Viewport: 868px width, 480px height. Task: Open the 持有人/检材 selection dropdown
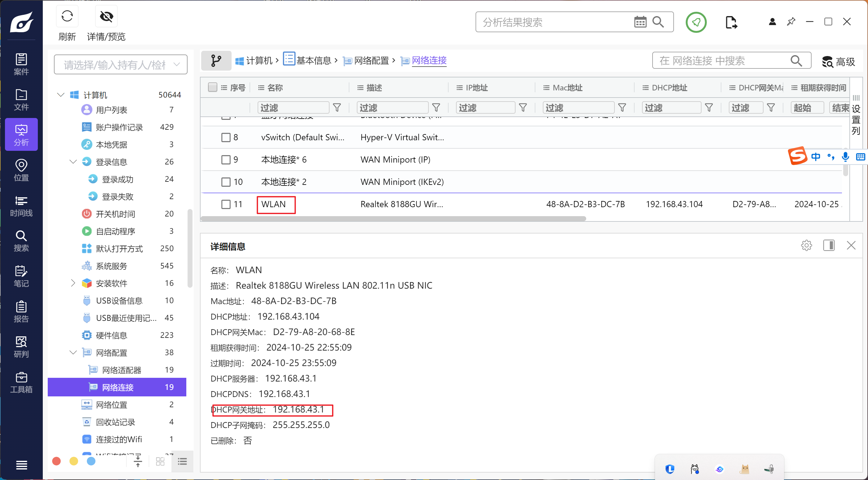tap(121, 65)
